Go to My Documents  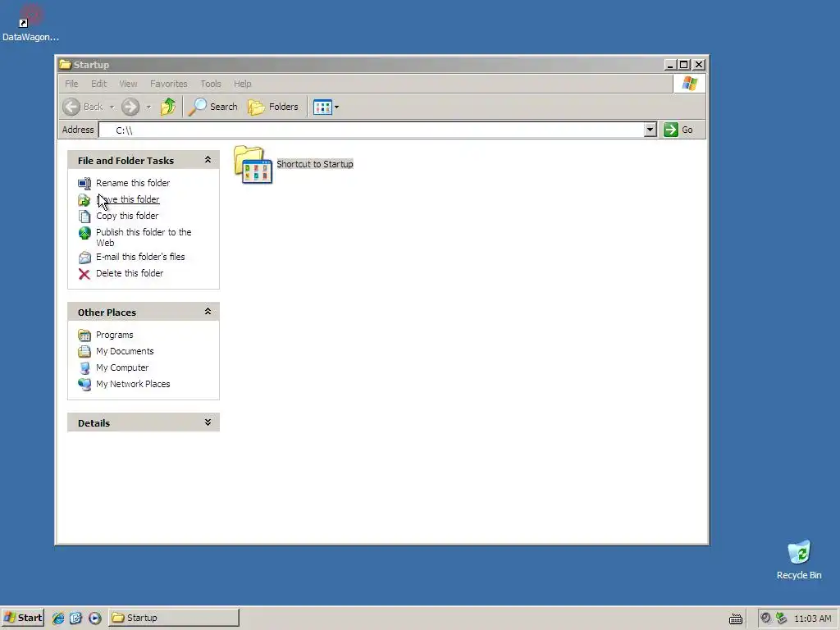pos(125,351)
